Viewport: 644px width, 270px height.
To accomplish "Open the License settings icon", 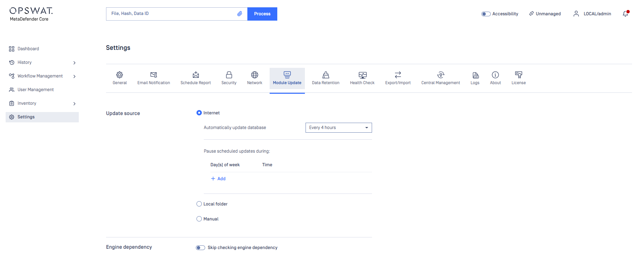I will tap(518, 75).
